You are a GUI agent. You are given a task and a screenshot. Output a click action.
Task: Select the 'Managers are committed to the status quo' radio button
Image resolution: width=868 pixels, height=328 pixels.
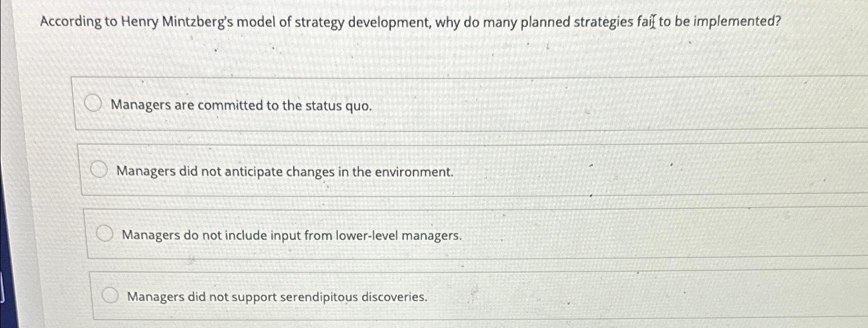coord(94,104)
